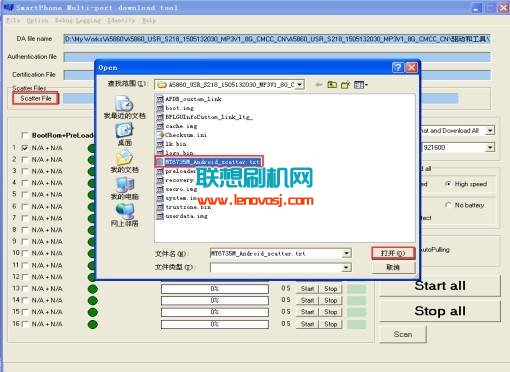Screen dimensions: 510x372
Task: Open the Identify menu
Action: 121,20
